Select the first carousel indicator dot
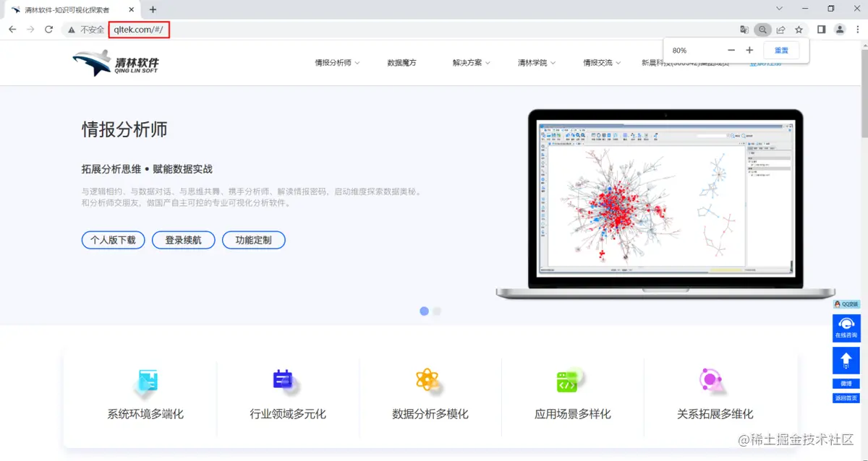The image size is (868, 461). point(424,311)
